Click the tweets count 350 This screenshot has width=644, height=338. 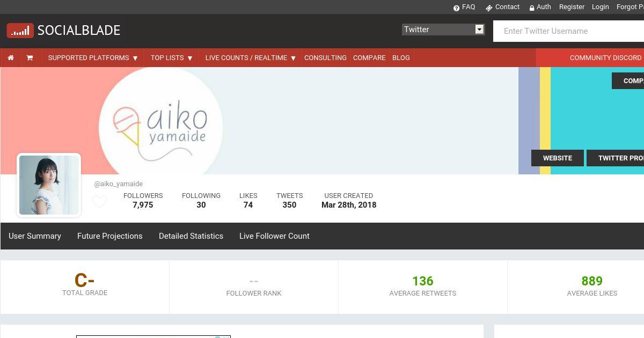pyautogui.click(x=289, y=205)
